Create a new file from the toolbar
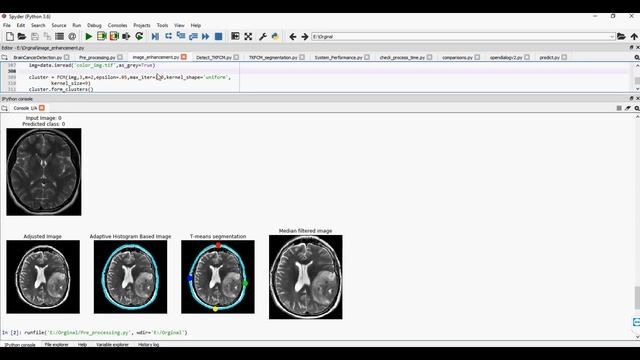This screenshot has width=640, height=360. click(10, 36)
